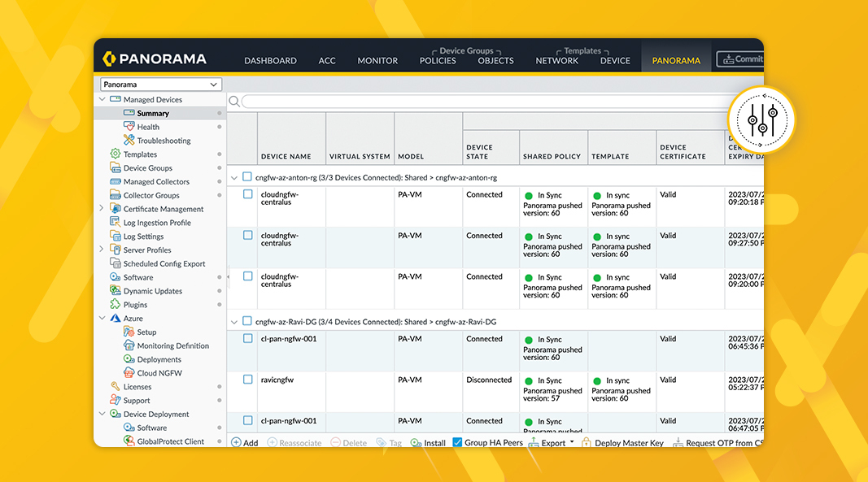Click the Support person icon in sidebar
The height and width of the screenshot is (482, 868).
coord(116,401)
